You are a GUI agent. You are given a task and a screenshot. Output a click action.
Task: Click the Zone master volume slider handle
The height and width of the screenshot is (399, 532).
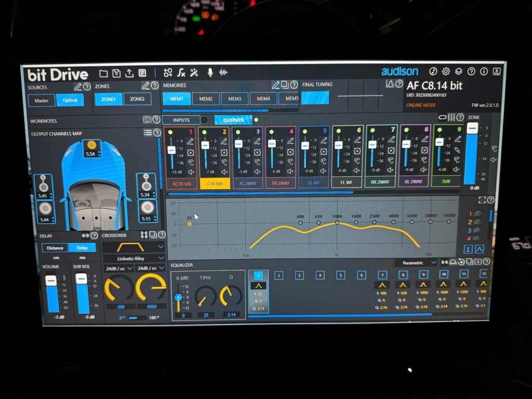(472, 128)
